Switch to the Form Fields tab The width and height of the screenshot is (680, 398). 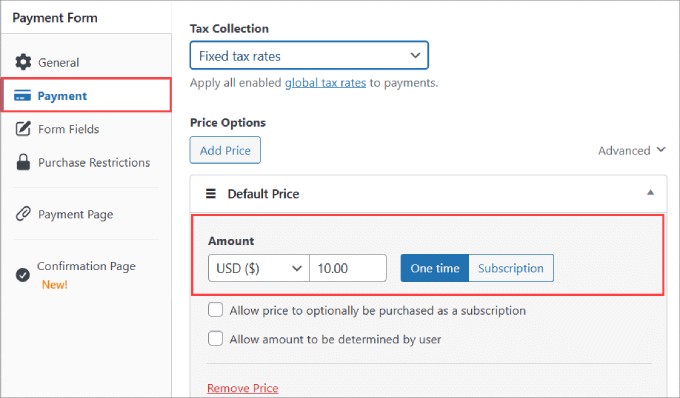[69, 129]
